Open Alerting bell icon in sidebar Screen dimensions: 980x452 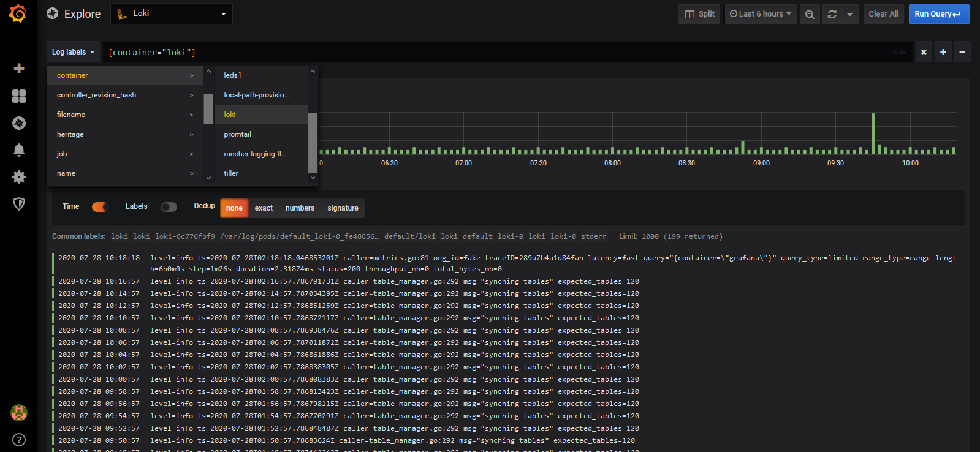[x=19, y=150]
